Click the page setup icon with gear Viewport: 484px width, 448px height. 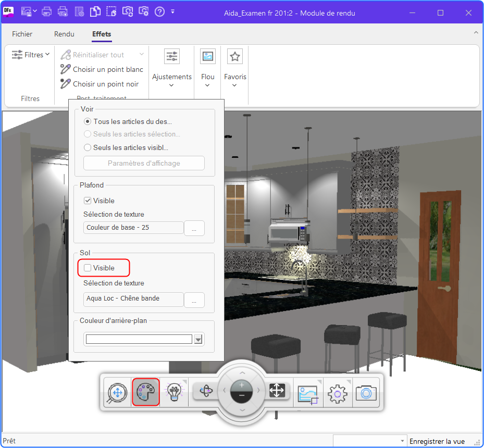79,12
